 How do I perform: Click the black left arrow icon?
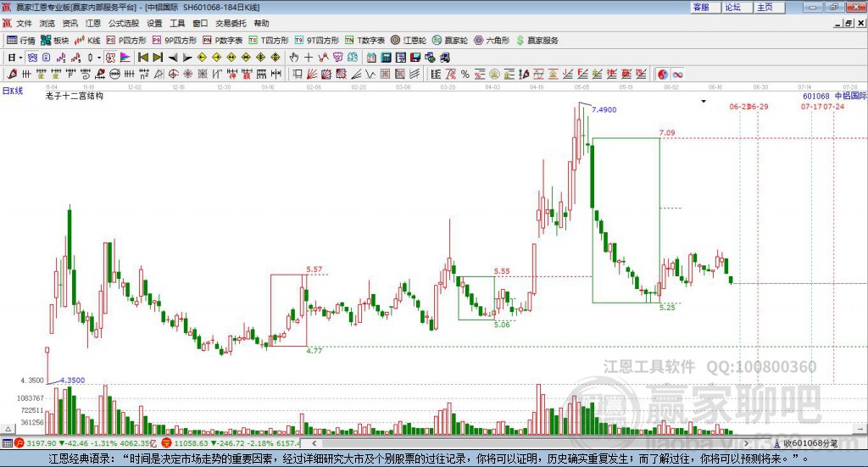173,58
